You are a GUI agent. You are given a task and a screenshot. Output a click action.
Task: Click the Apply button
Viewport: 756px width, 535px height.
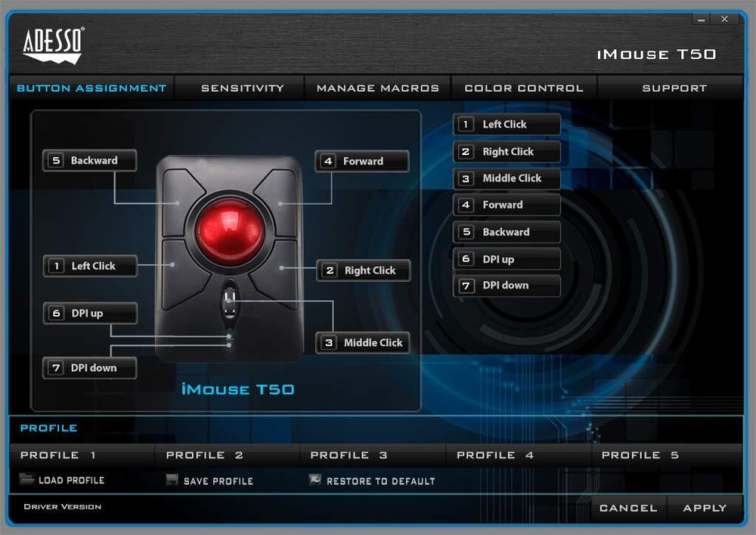point(704,508)
